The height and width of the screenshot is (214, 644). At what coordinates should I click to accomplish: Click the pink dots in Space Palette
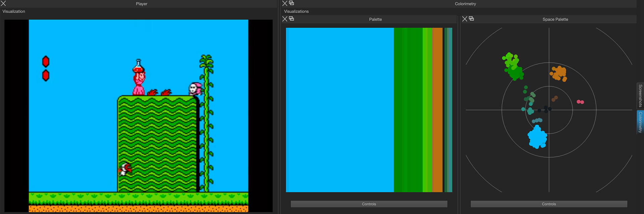coord(580,102)
